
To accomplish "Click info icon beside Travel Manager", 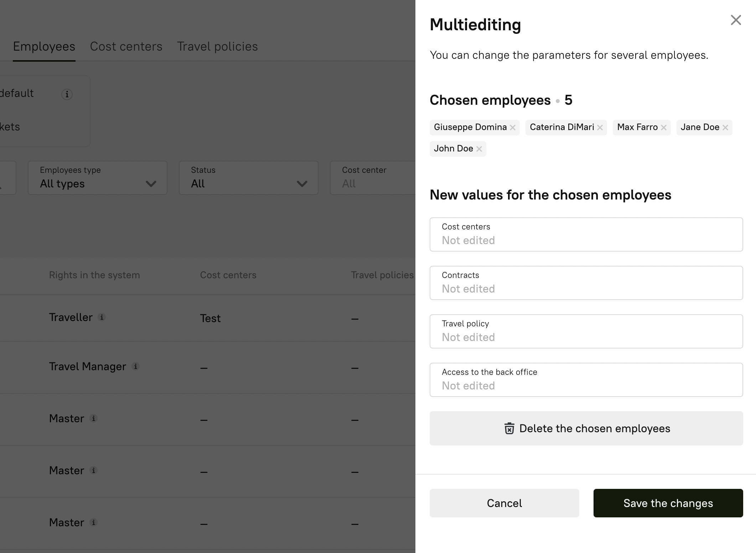I will coord(135,366).
